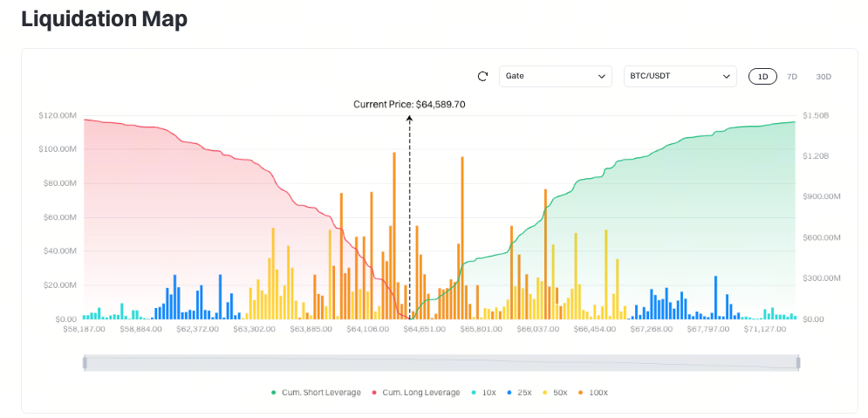Toggle the 50x leverage legend item
Screen dimensions: 868x418
pos(555,393)
